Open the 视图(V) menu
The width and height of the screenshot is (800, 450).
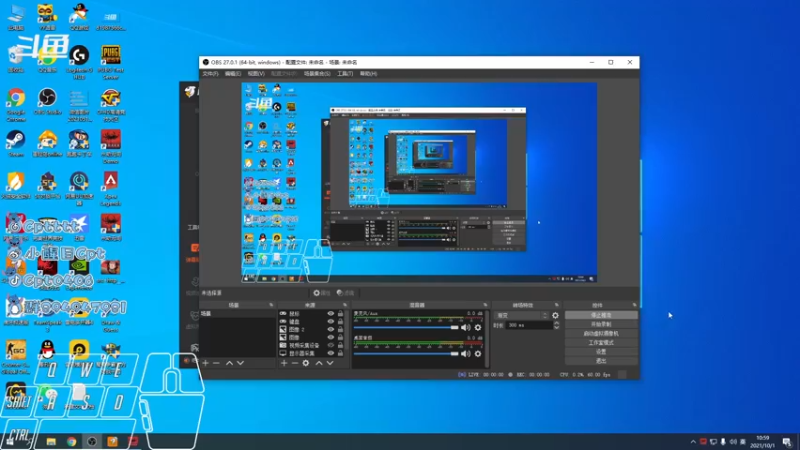click(256, 74)
